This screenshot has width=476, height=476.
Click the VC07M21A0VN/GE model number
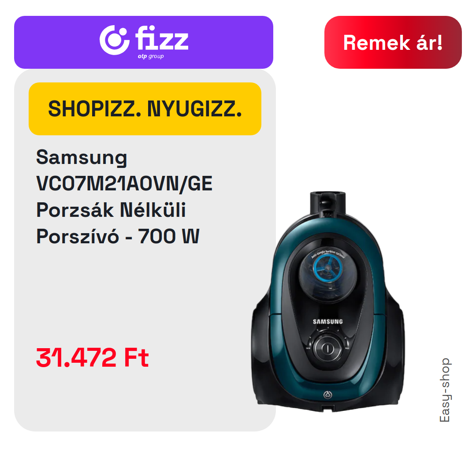click(x=124, y=183)
